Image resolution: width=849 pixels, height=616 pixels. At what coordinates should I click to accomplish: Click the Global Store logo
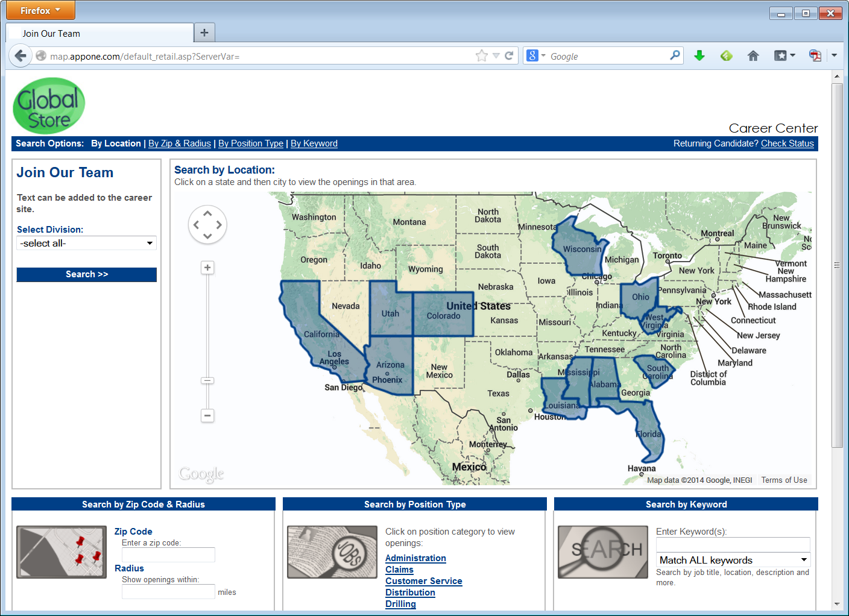tap(49, 105)
